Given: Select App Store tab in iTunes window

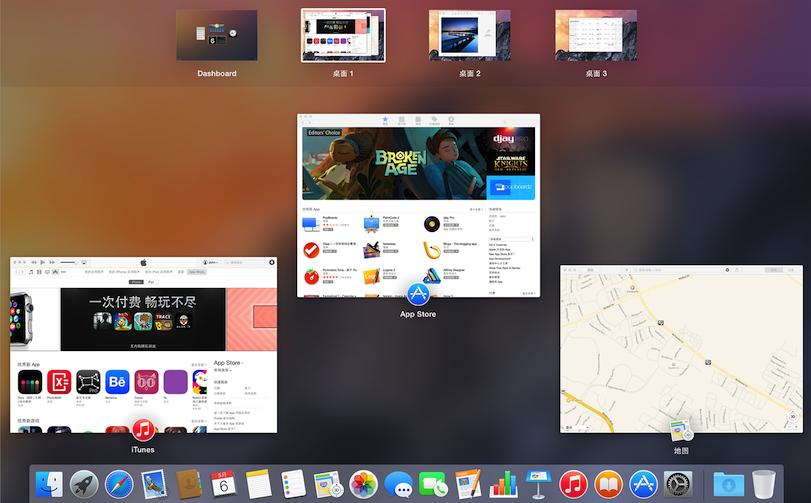Looking at the screenshot, I should [x=197, y=272].
